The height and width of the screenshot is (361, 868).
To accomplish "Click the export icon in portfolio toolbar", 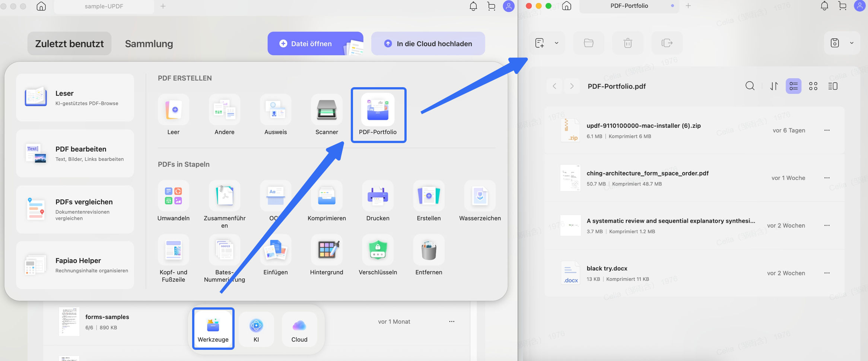I will pos(667,43).
